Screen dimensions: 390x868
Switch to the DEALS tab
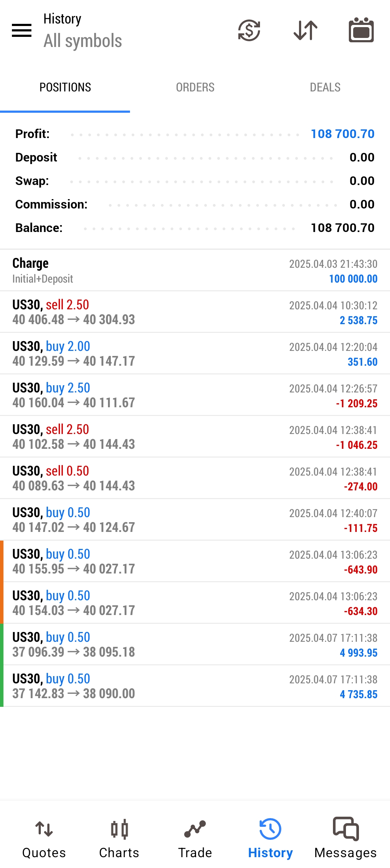(x=325, y=87)
